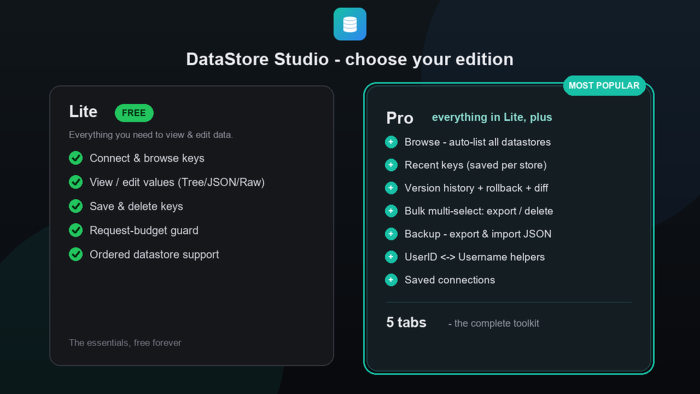Click the Lite edition title
The image size is (700, 394).
tap(83, 112)
